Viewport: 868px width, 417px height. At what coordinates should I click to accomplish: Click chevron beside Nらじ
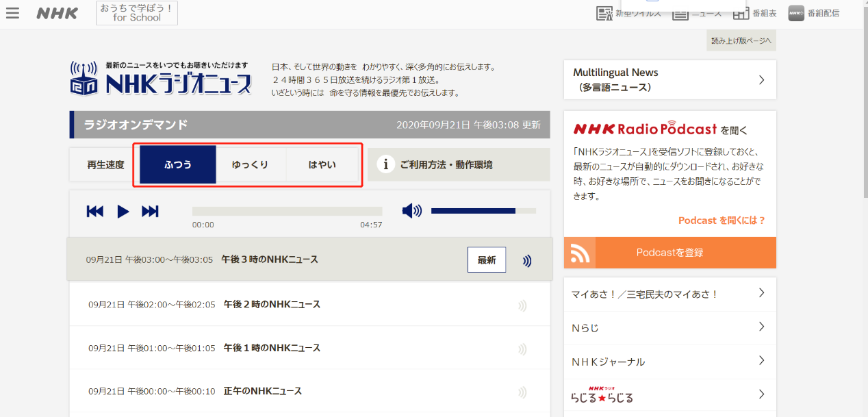(x=762, y=327)
